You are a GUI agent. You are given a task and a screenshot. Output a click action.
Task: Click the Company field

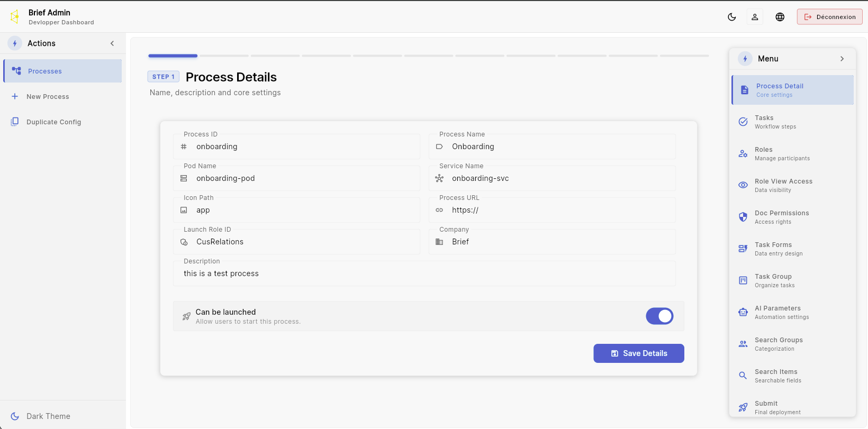(x=552, y=242)
